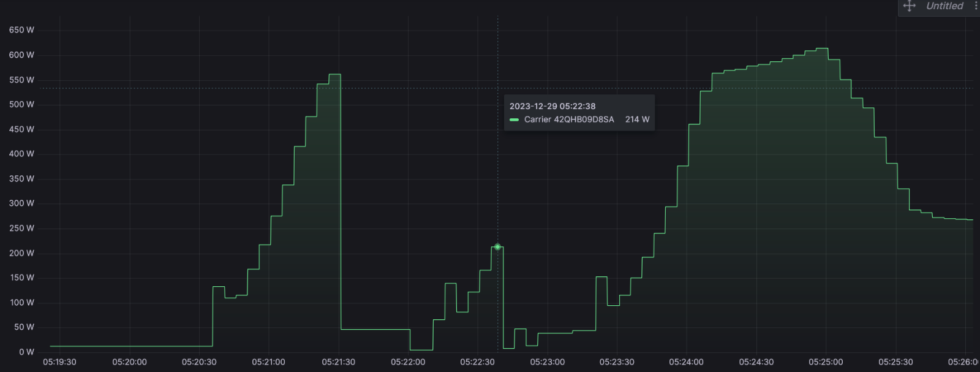Click the highlighted data point at 214 W
Viewport: 980px width, 372px height.
497,247
